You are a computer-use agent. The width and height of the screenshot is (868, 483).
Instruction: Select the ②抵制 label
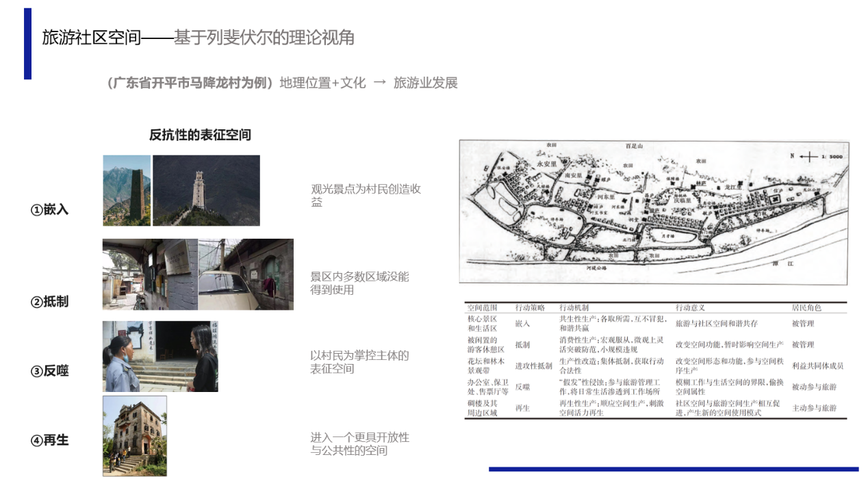point(50,302)
